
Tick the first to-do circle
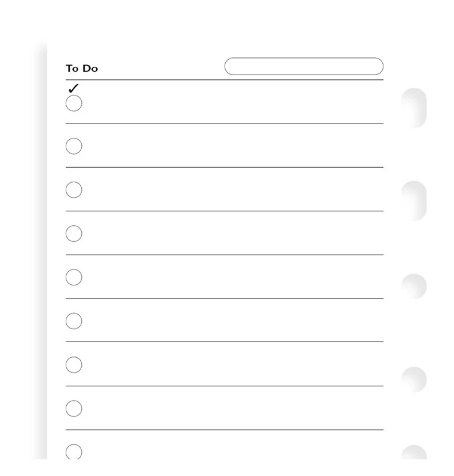[73, 103]
